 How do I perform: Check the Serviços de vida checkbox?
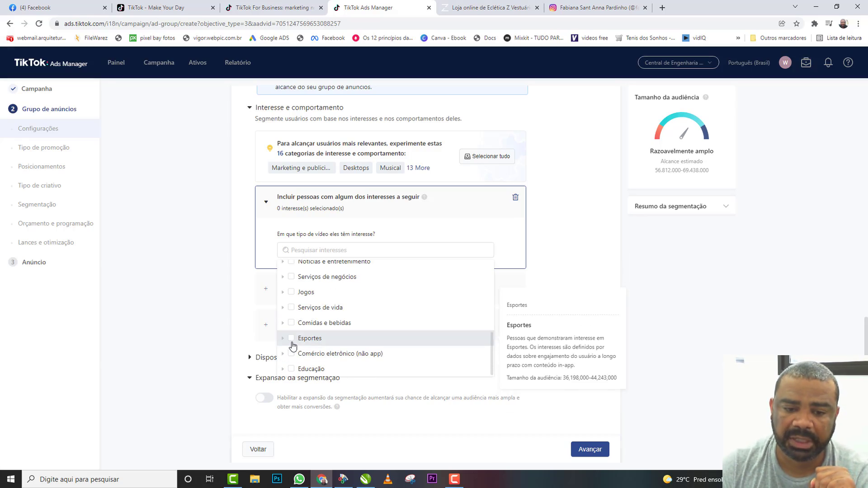click(x=291, y=307)
